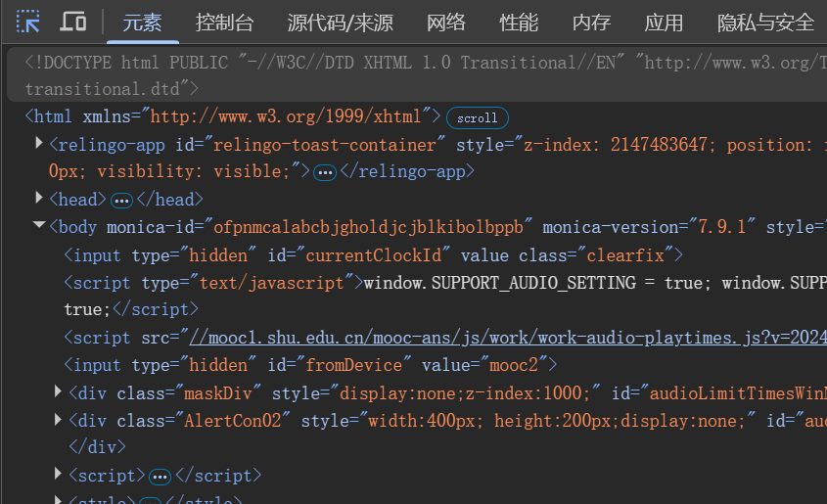Open the 隐私与安全 tab

click(x=765, y=23)
